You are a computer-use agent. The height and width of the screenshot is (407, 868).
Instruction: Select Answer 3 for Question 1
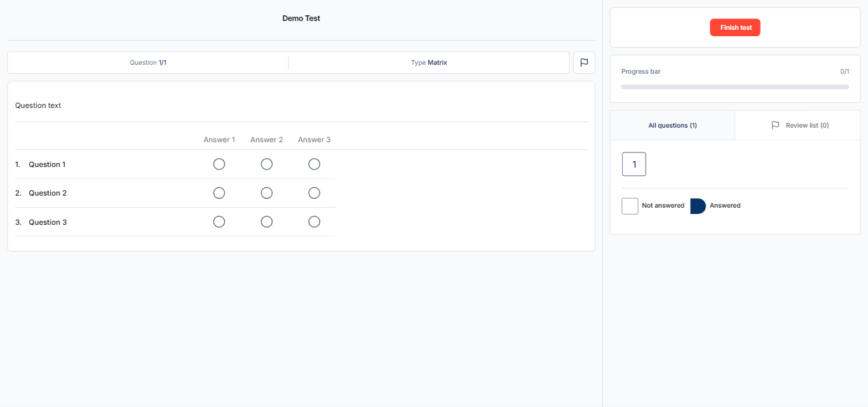(x=314, y=164)
